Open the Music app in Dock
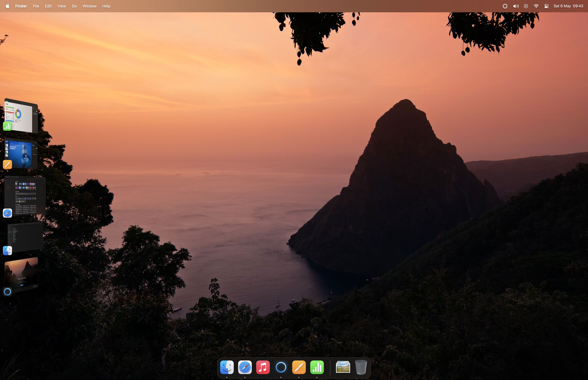Screen dimensions: 588x380 [x=263, y=367]
